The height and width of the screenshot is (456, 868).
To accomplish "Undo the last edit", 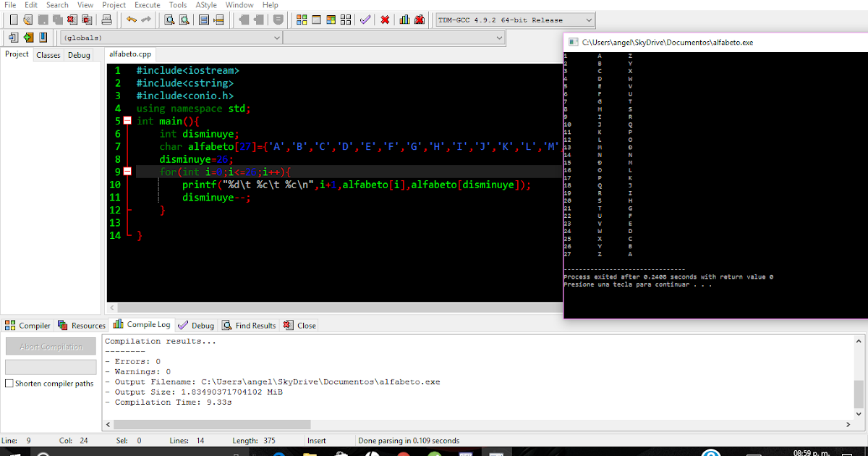I will 130,20.
